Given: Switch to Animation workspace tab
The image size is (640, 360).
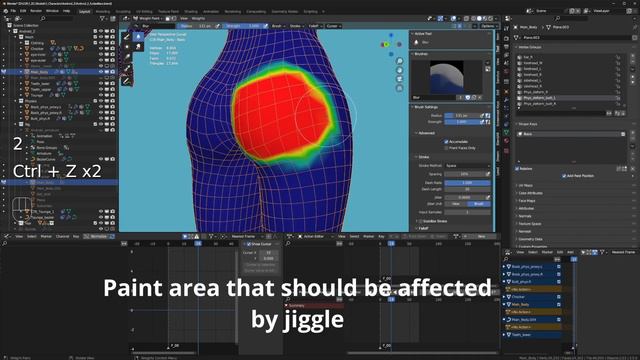Looking at the screenshot, I should (211, 11).
